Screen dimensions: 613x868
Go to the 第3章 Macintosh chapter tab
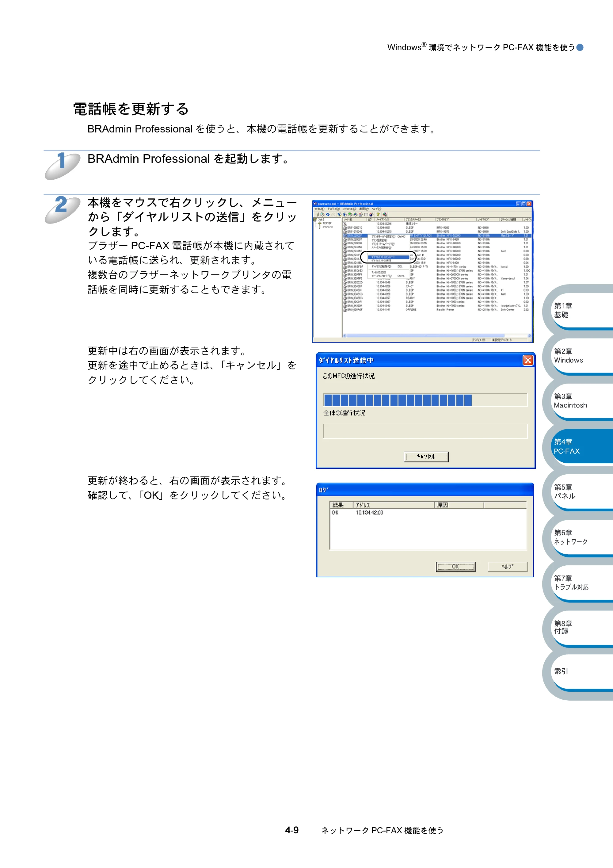[582, 401]
